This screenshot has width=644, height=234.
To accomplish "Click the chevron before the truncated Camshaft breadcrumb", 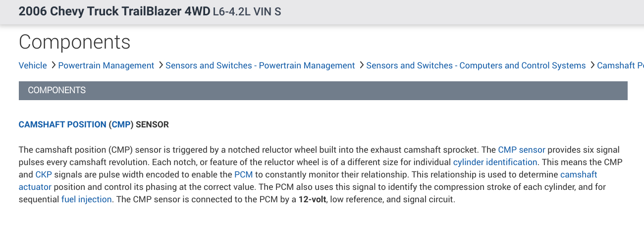I will click(x=592, y=65).
